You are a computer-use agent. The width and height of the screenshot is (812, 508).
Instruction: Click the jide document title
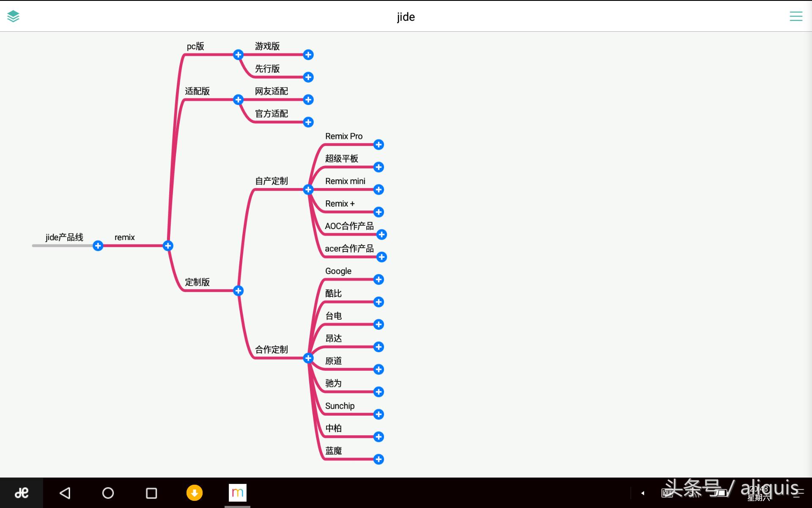(406, 17)
